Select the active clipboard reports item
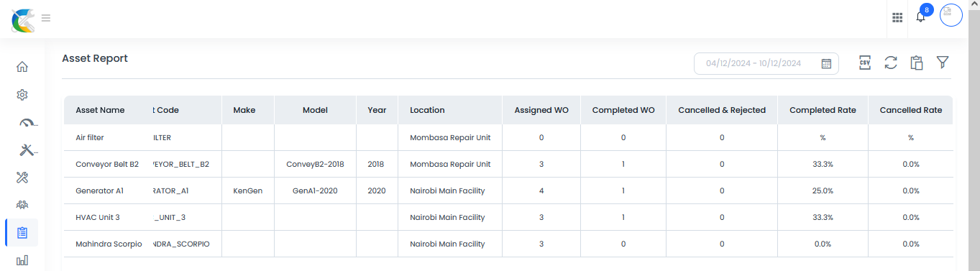Viewport: 980px width, 271px height. click(22, 233)
